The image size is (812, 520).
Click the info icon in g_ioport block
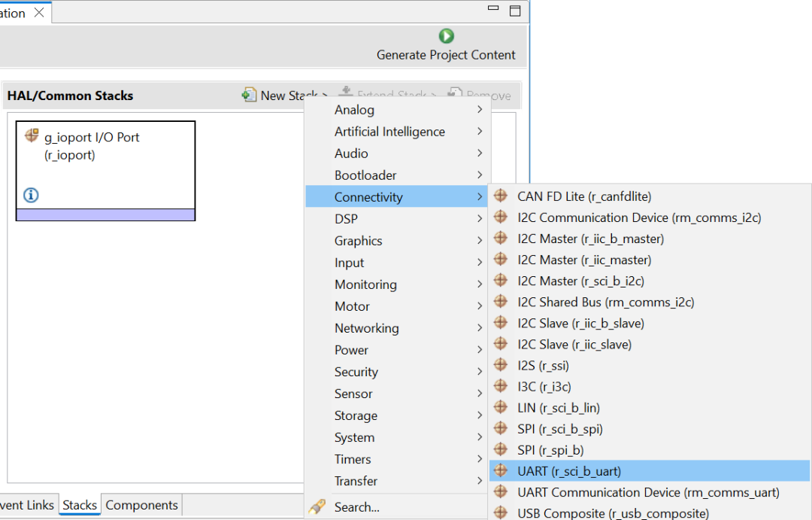click(x=31, y=195)
